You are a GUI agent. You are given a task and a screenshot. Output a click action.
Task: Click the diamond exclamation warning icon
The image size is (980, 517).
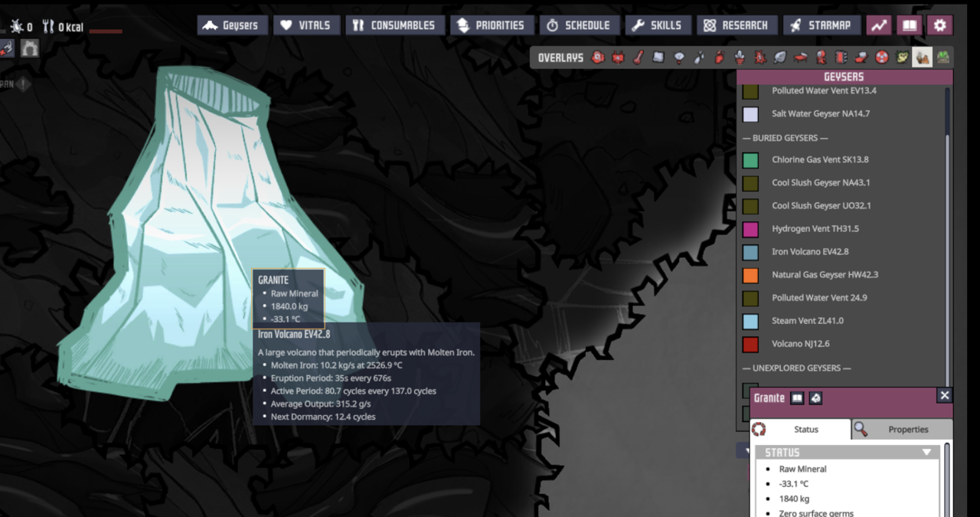[x=24, y=84]
